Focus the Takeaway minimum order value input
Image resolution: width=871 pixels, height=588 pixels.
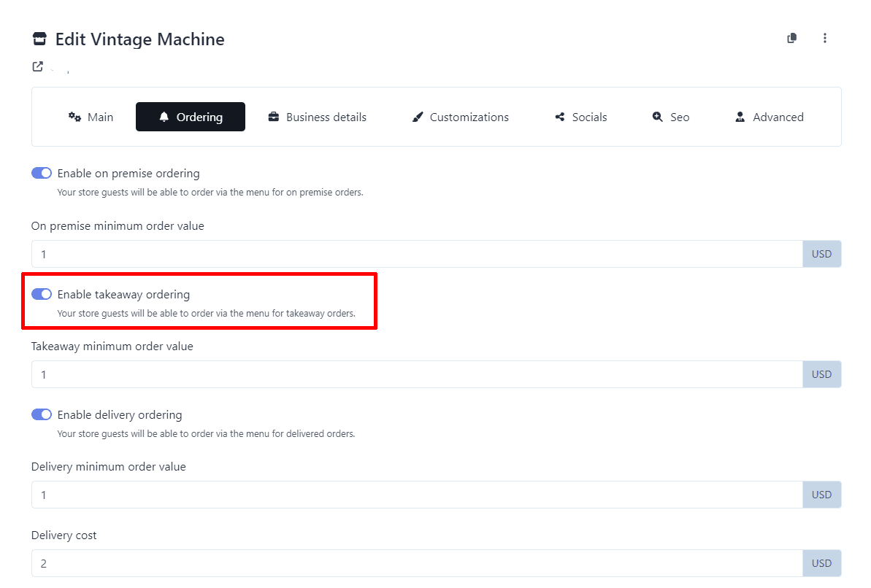click(416, 374)
